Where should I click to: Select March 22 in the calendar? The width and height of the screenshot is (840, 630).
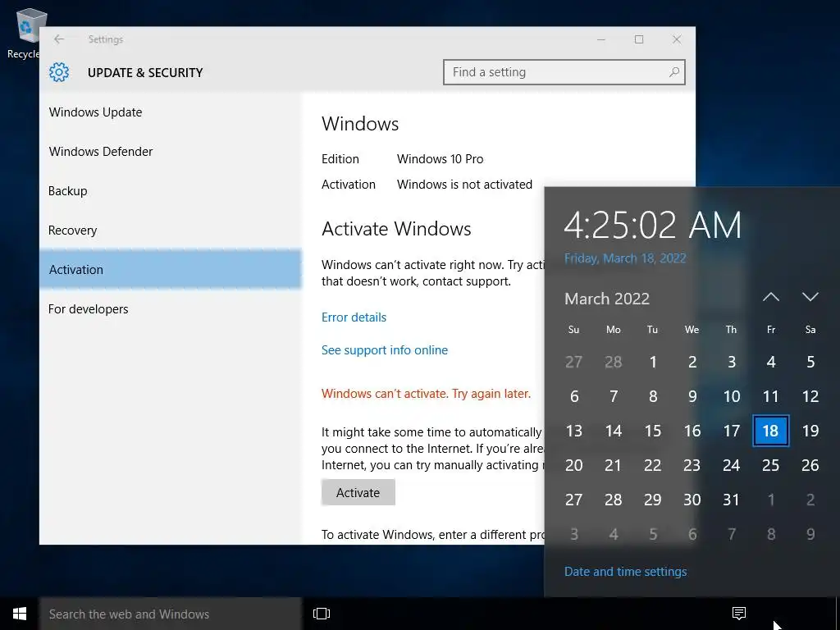point(652,465)
